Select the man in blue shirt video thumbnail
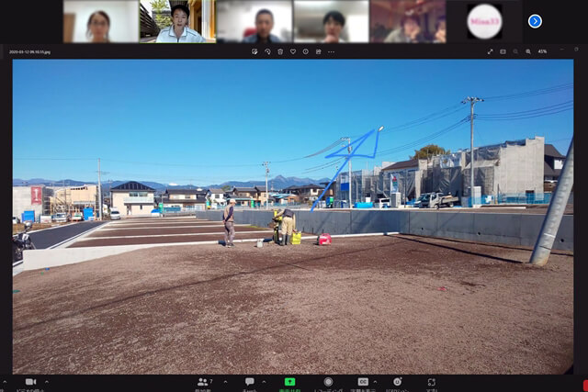The image size is (588, 392). click(x=254, y=21)
